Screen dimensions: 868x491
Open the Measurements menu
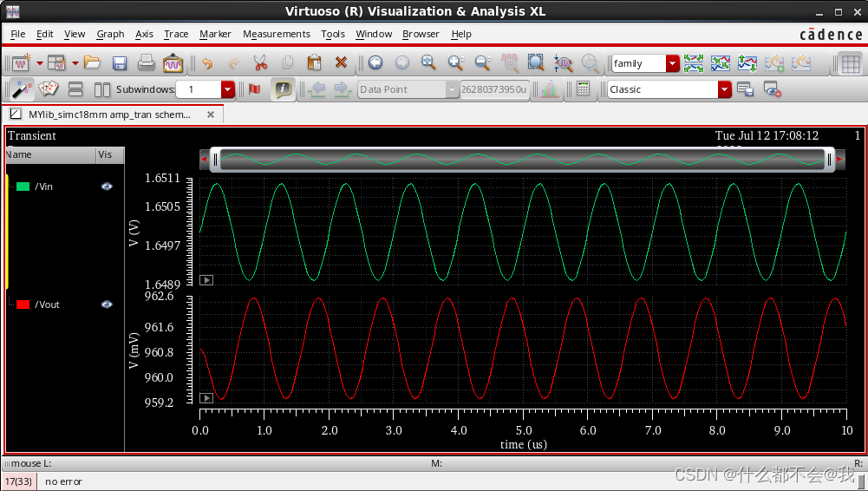[277, 34]
